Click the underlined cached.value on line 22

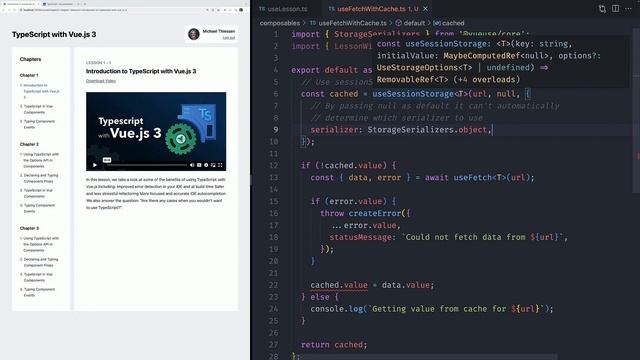coord(339,285)
